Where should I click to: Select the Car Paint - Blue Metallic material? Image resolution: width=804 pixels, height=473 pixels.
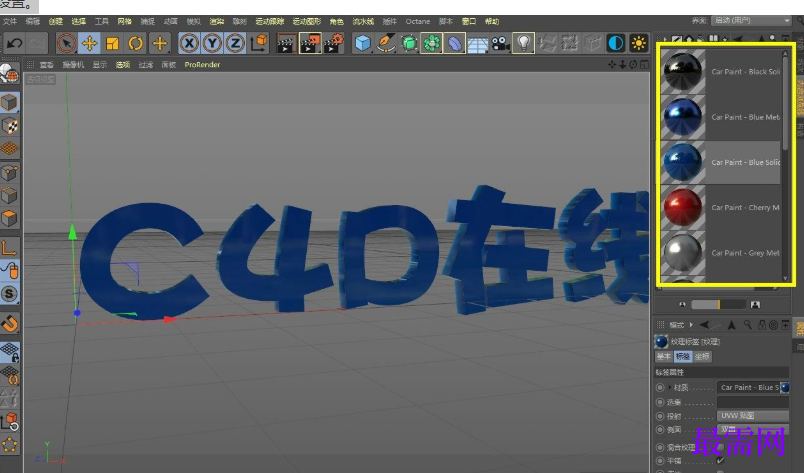click(x=720, y=117)
